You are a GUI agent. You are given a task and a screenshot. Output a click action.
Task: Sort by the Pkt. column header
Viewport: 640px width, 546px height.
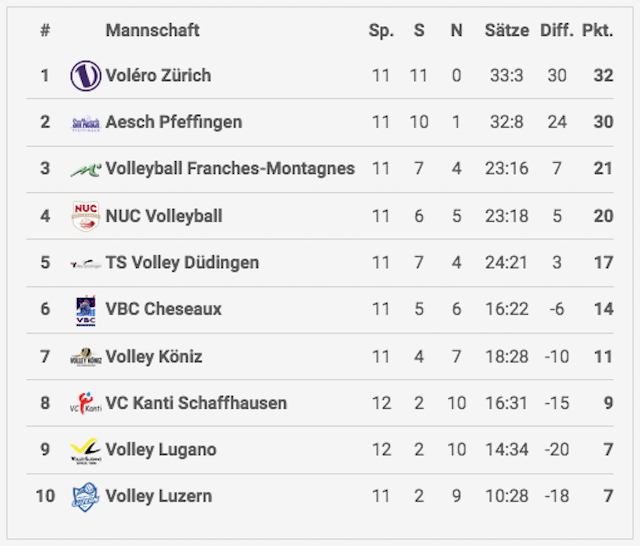[x=598, y=31]
